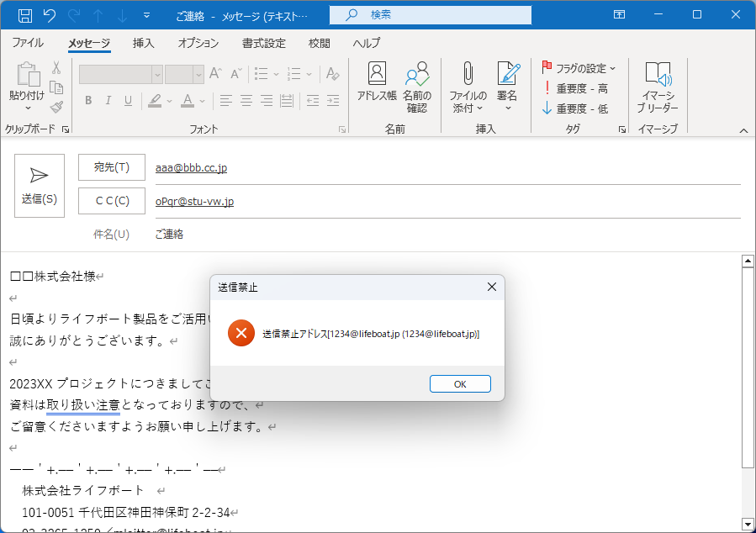Toggle Bold formatting button
The height and width of the screenshot is (533, 756).
[88, 101]
